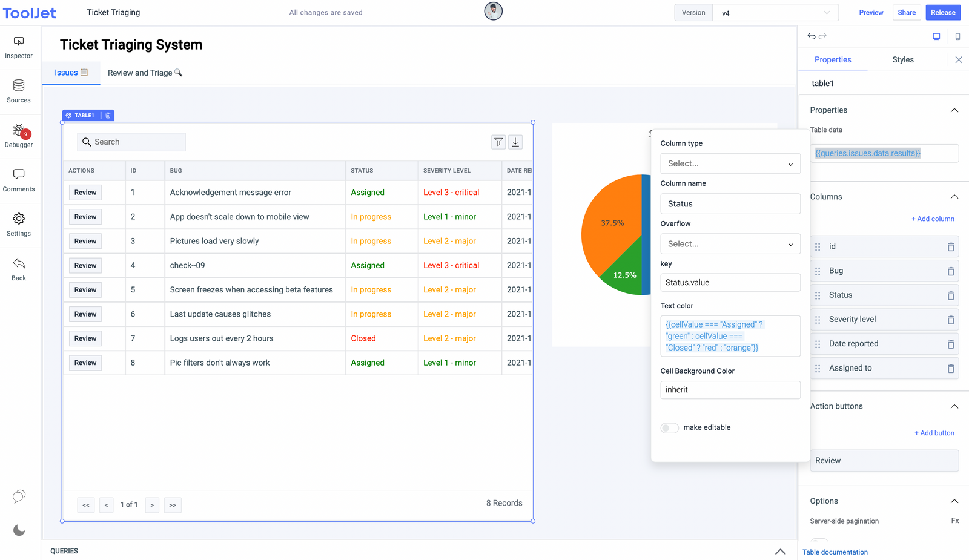Collapse the Action buttons section
Screen dimensions: 969x560
pyautogui.click(x=954, y=406)
